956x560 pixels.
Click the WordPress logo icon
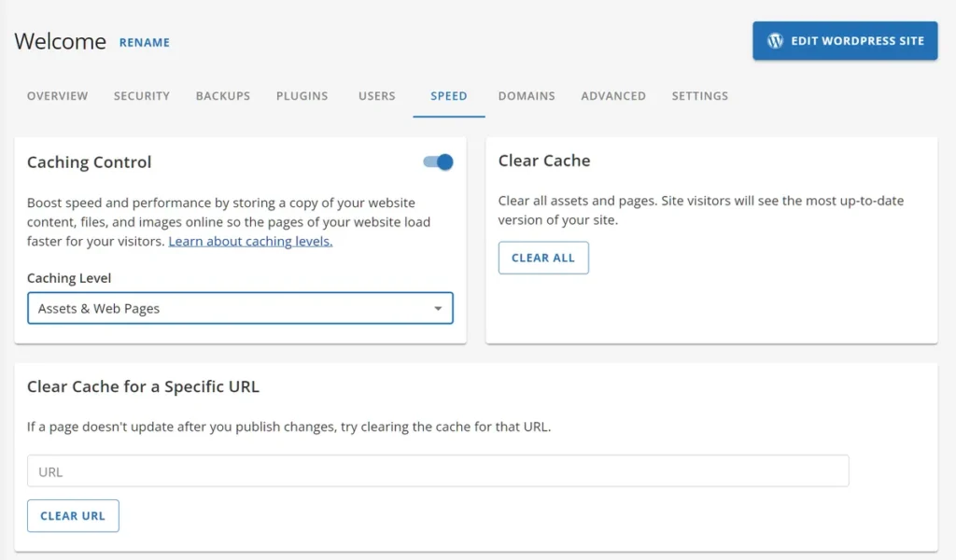click(x=775, y=41)
